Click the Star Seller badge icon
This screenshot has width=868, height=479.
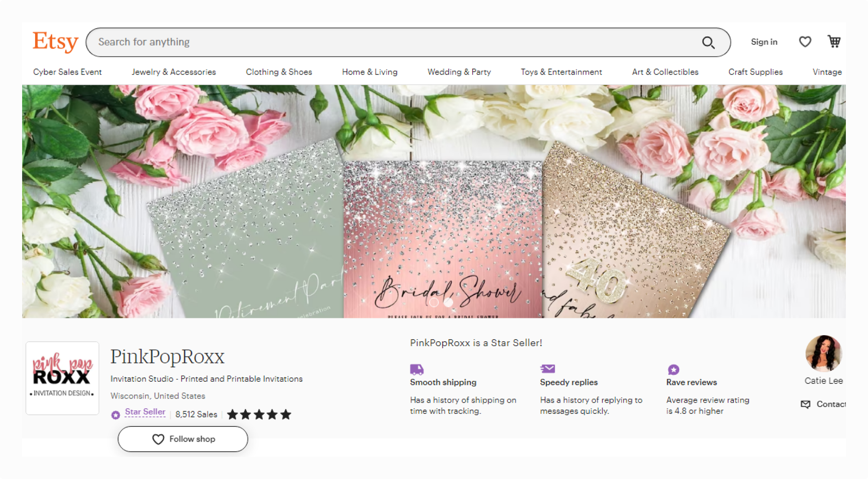pyautogui.click(x=115, y=415)
